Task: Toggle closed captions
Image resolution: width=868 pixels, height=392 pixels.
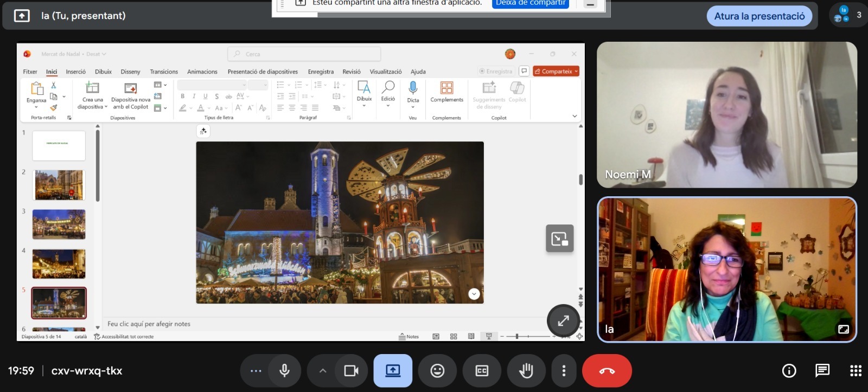Action: pyautogui.click(x=482, y=371)
